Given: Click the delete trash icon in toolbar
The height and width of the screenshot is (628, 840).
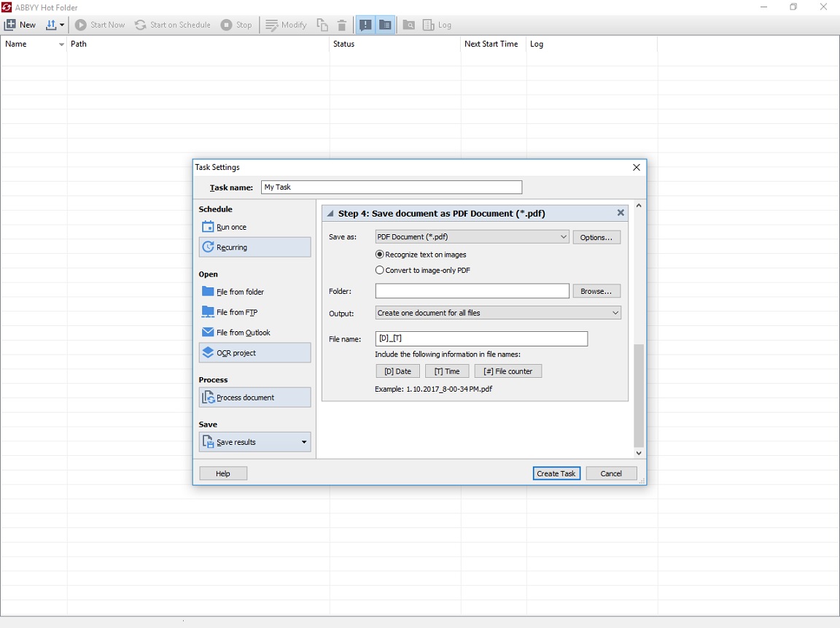Looking at the screenshot, I should [x=341, y=25].
